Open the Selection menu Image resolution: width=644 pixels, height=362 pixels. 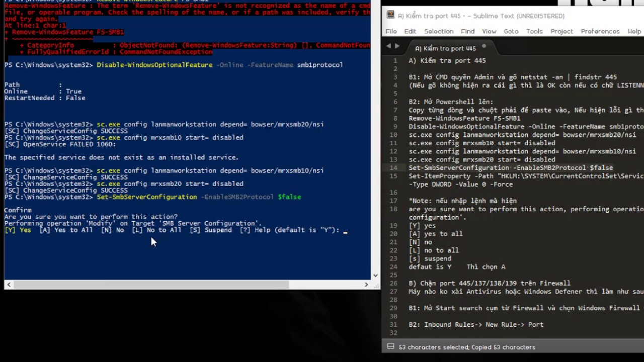[439, 31]
